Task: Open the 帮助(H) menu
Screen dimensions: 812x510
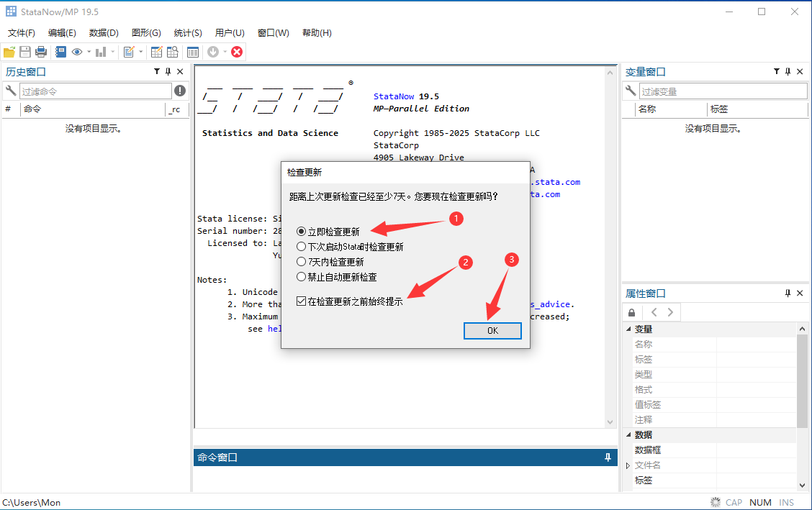Action: tap(317, 32)
